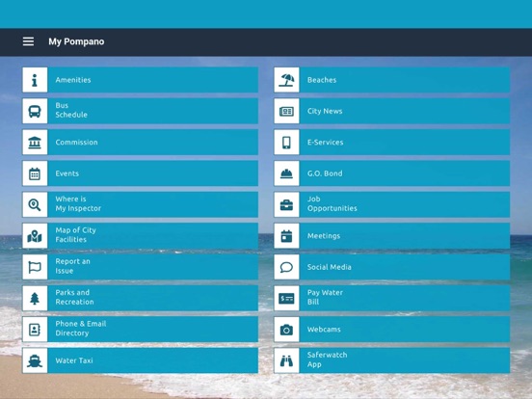Open the Meetings list
Screen dimensions: 532x399
[x=392, y=236]
